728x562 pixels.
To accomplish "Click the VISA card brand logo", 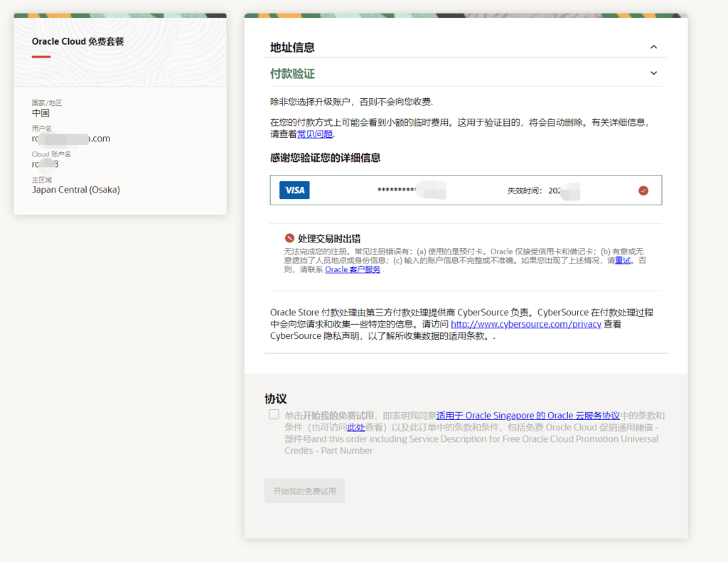I will [294, 190].
